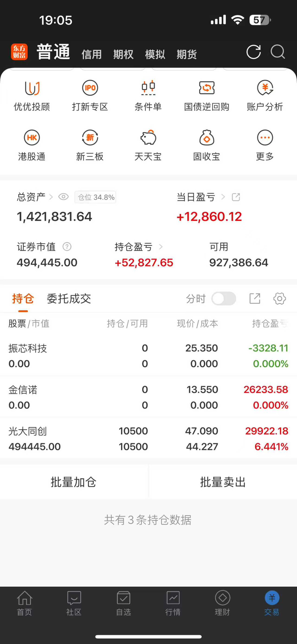Click 光大同创 profit 29922.18
This screenshot has width=297, height=644.
point(267,431)
